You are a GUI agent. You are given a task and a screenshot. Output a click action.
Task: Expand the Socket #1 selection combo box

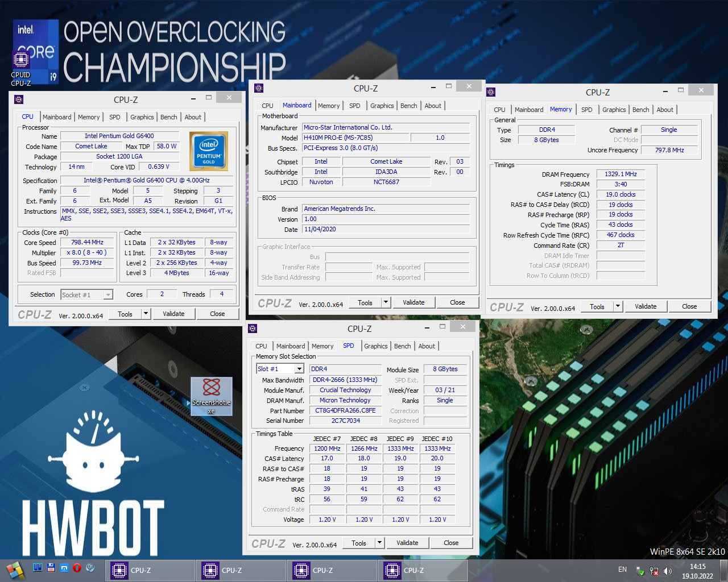(x=107, y=294)
